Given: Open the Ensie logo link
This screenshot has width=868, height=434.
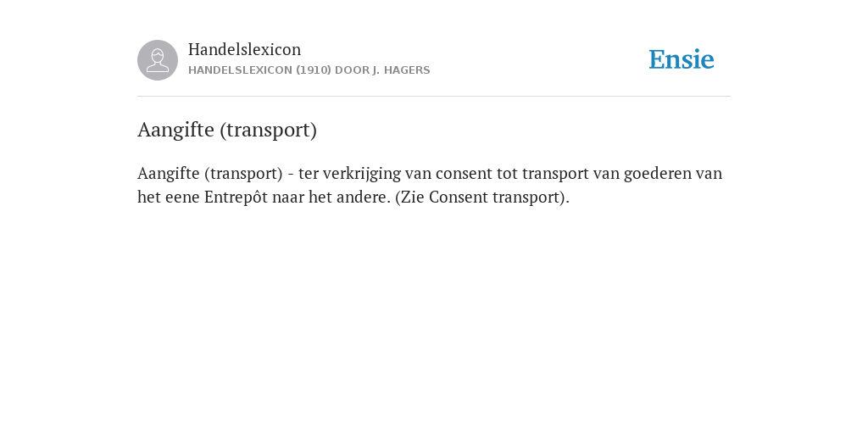Looking at the screenshot, I should (682, 59).
